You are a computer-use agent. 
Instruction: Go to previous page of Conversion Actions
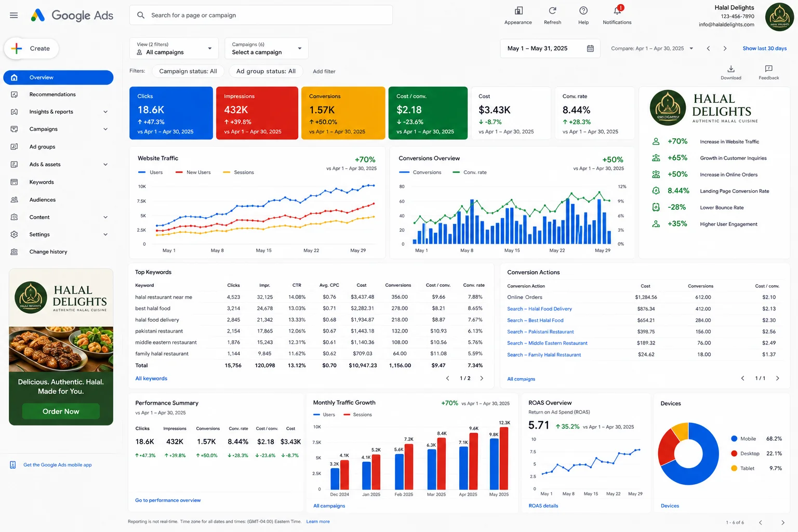742,378
